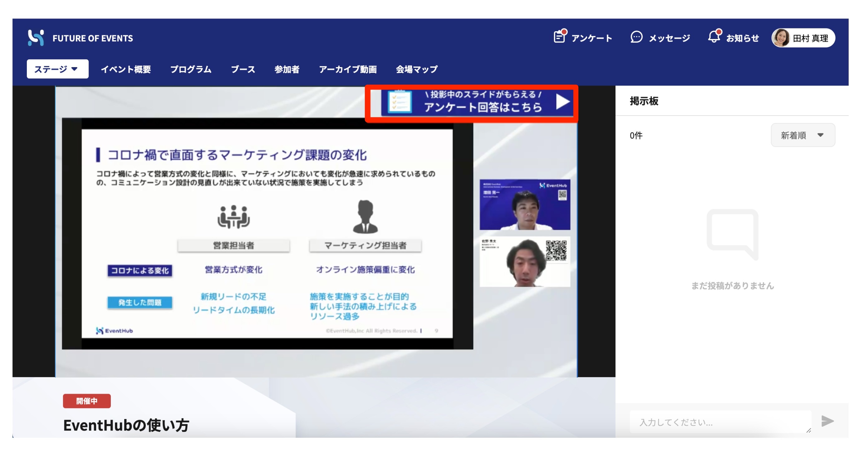Viewport: 868px width, 449px height.
Task: Click the お知らせ label in header
Action: coord(742,38)
